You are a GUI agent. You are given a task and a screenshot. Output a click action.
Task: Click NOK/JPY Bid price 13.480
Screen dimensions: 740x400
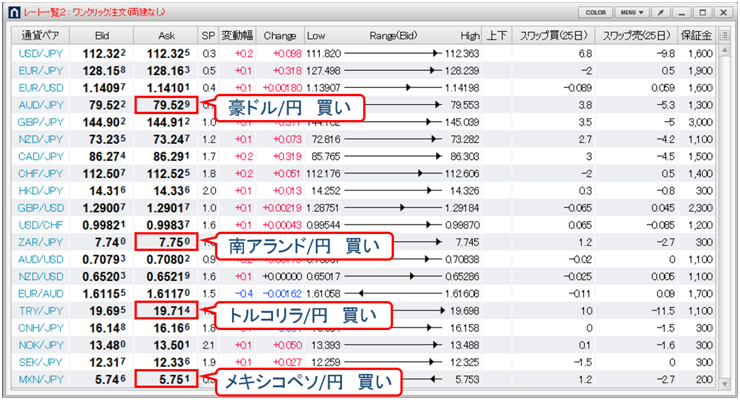click(x=107, y=345)
